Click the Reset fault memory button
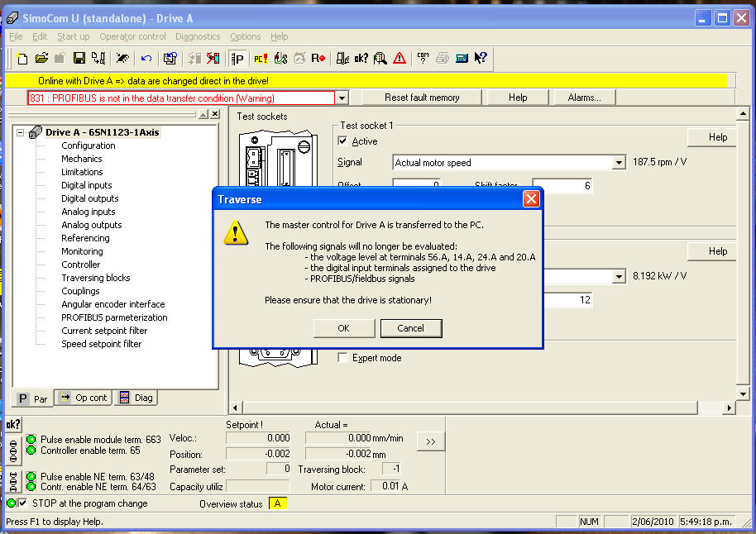 [x=421, y=98]
